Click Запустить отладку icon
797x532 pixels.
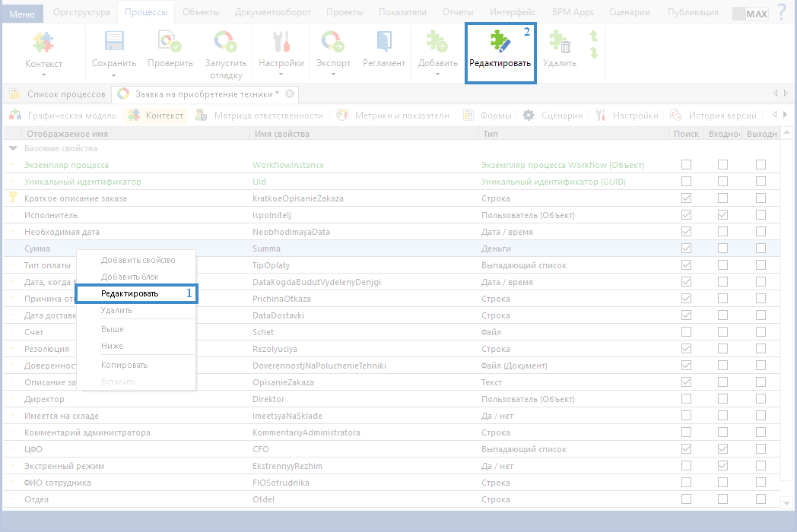(x=225, y=43)
